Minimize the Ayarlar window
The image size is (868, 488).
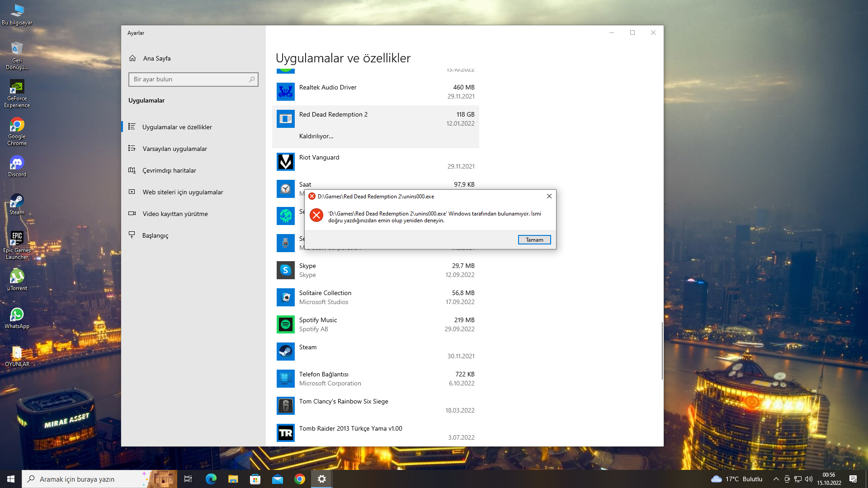[612, 33]
